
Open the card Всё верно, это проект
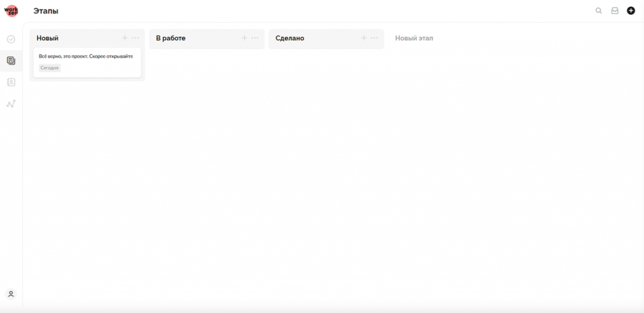click(87, 62)
